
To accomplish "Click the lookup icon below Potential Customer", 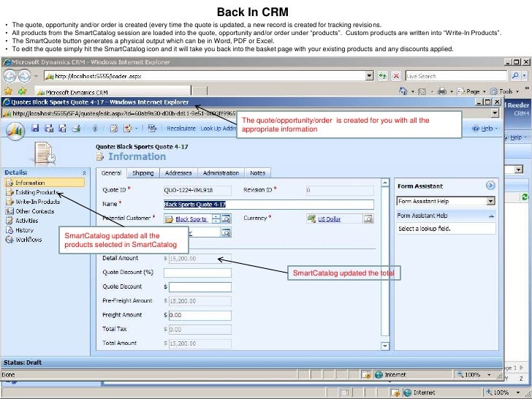I will pos(227,232).
